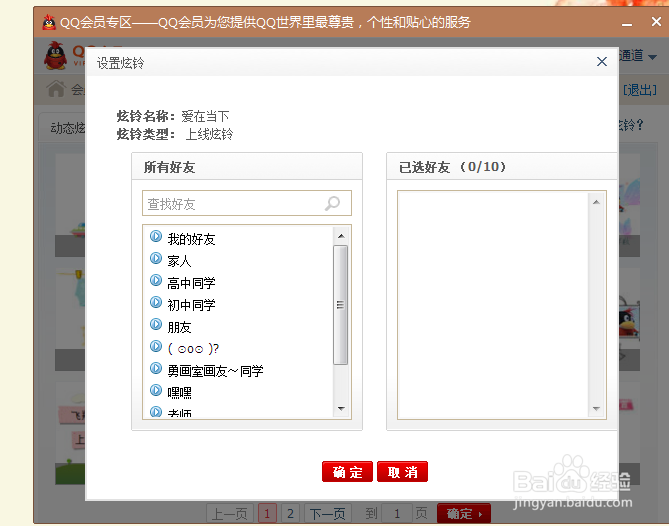The width and height of the screenshot is (669, 526).
Task: Expand the 家人 group arrow icon
Action: coord(156,258)
